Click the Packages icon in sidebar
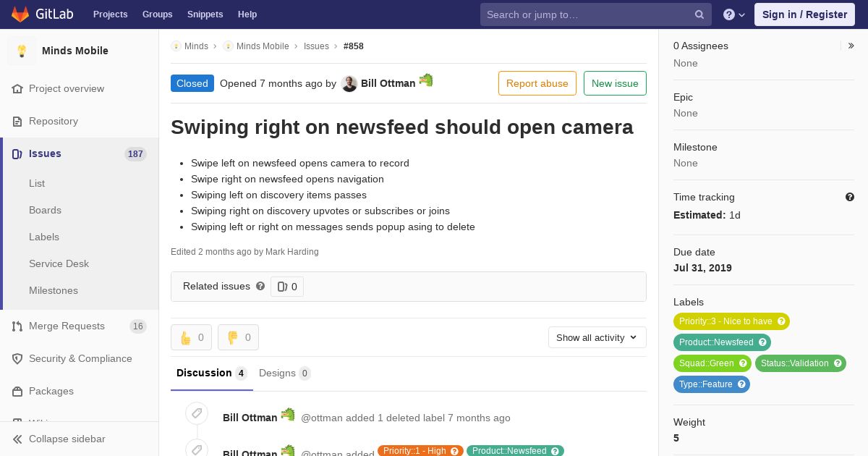The height and width of the screenshot is (456, 868). [17, 391]
